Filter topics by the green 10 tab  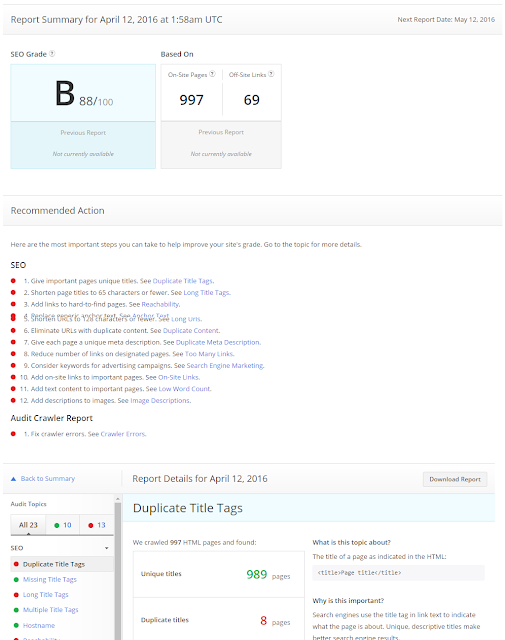click(62, 525)
